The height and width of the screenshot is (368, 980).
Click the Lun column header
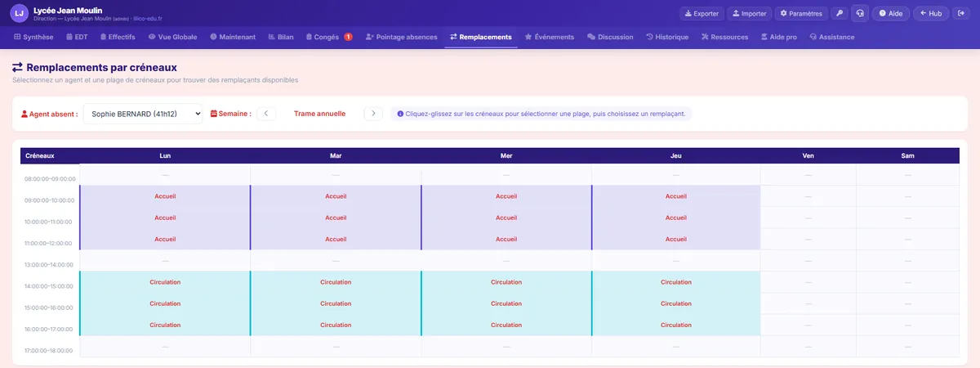pos(165,155)
